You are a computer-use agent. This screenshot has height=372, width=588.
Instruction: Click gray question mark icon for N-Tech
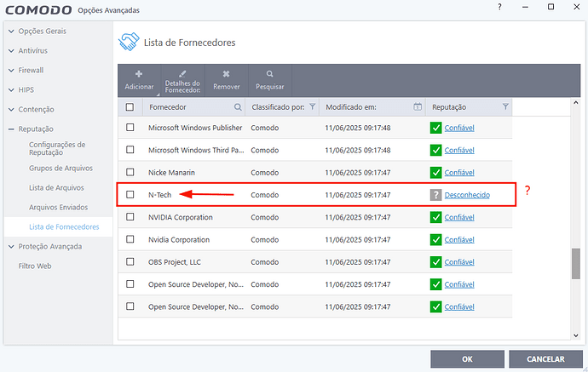point(435,195)
